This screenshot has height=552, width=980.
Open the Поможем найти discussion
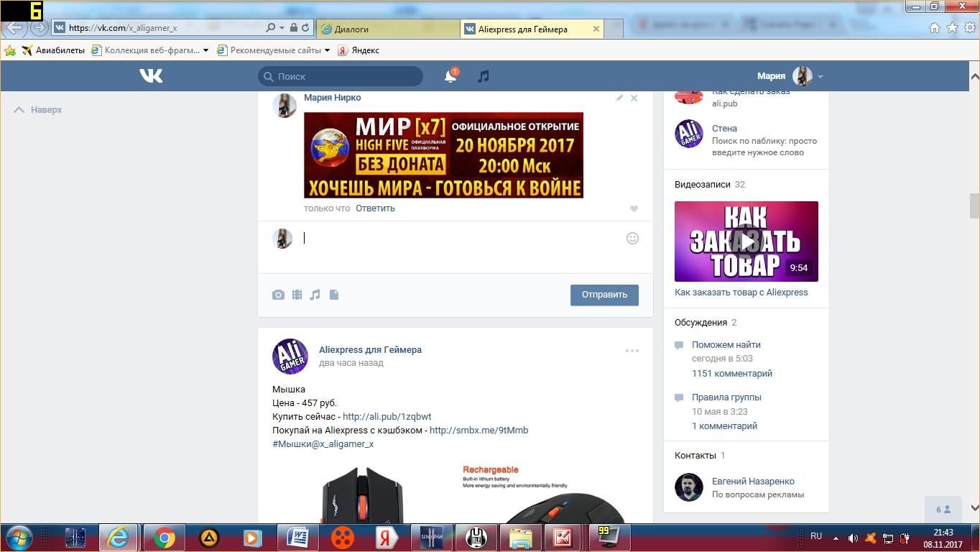[x=726, y=345]
